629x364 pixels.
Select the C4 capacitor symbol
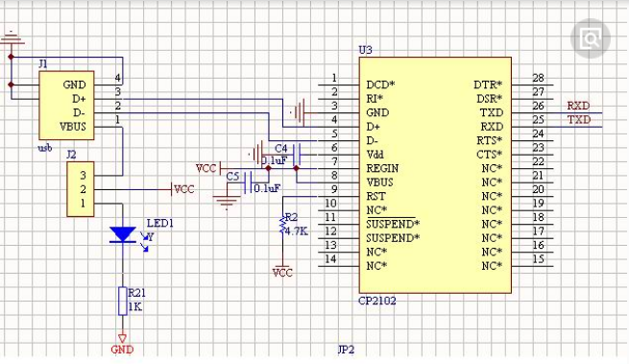click(297, 155)
